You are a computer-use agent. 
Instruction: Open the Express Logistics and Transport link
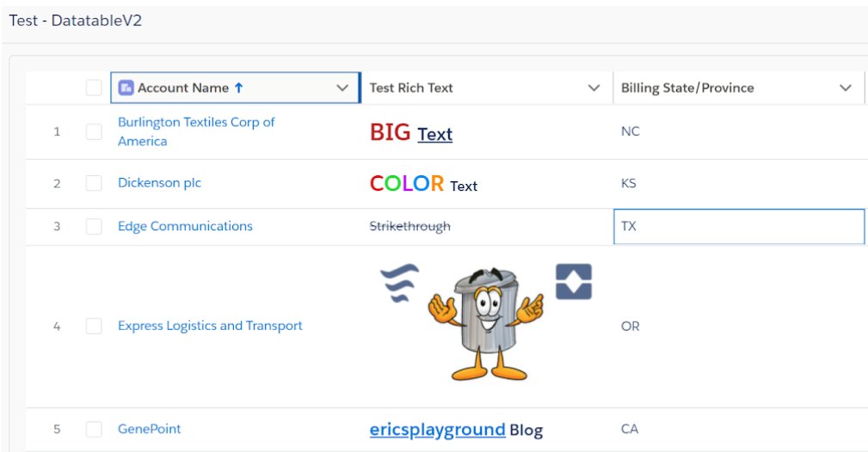(210, 326)
